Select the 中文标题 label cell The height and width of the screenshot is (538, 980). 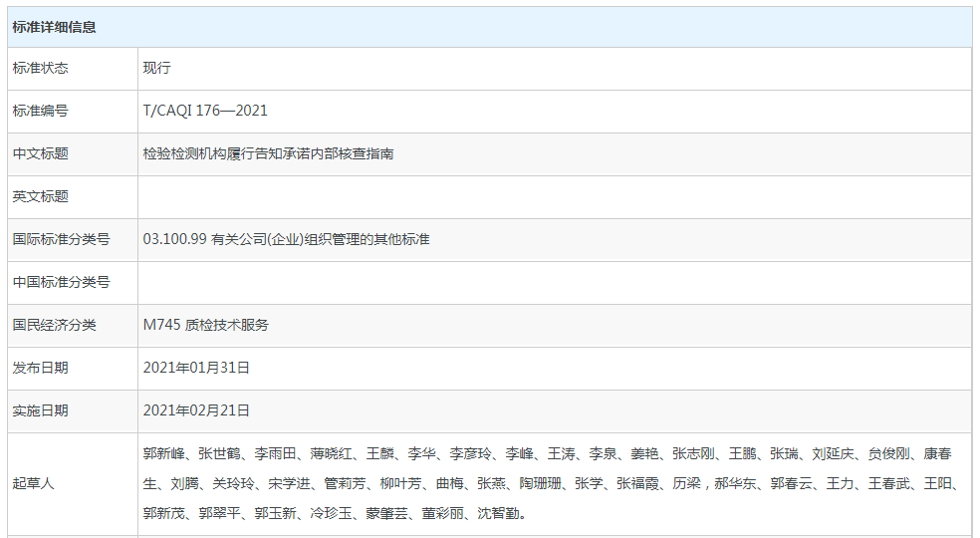tap(73, 153)
